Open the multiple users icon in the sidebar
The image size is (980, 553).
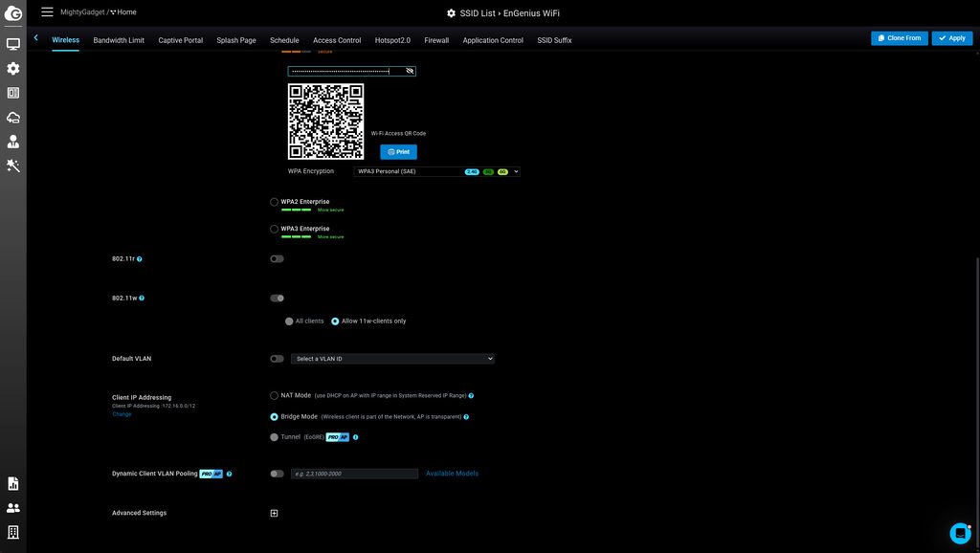[x=13, y=508]
